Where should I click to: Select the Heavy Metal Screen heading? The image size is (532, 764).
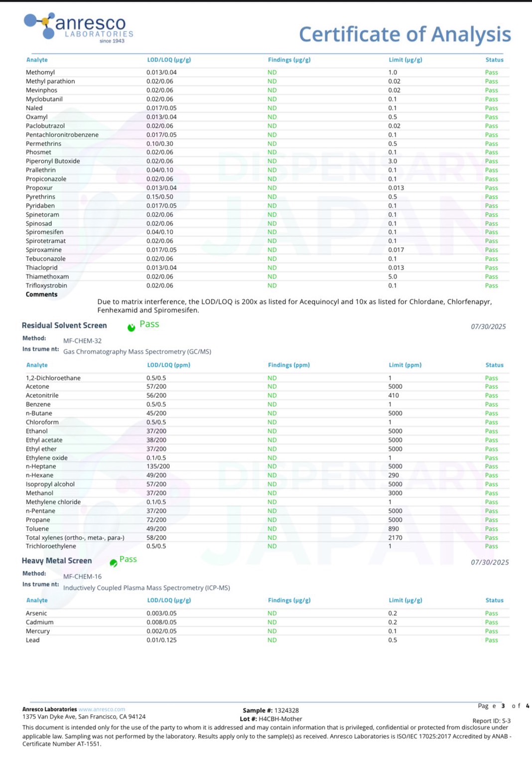click(x=57, y=561)
